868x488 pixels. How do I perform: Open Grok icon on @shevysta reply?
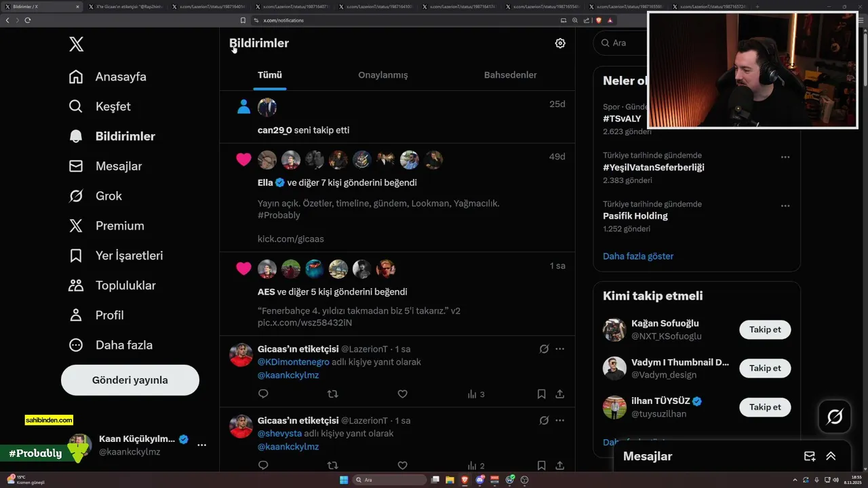[x=544, y=421]
